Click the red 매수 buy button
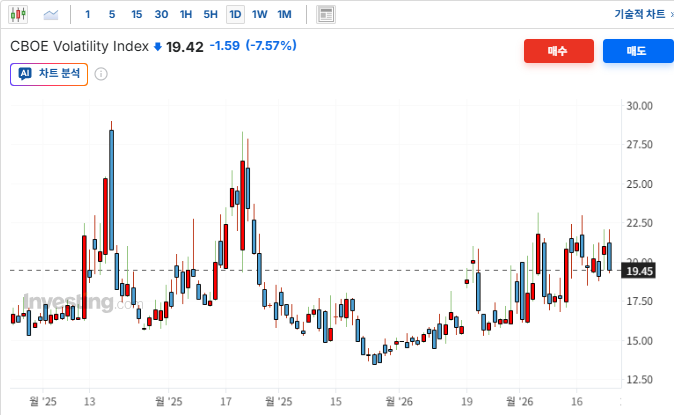Viewport: 674px width, 415px height. click(x=559, y=51)
